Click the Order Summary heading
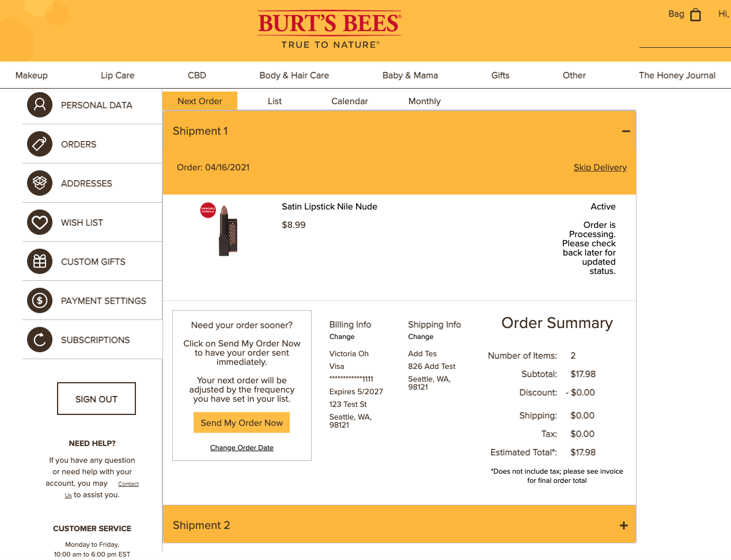Image resolution: width=731 pixels, height=560 pixels. (557, 323)
